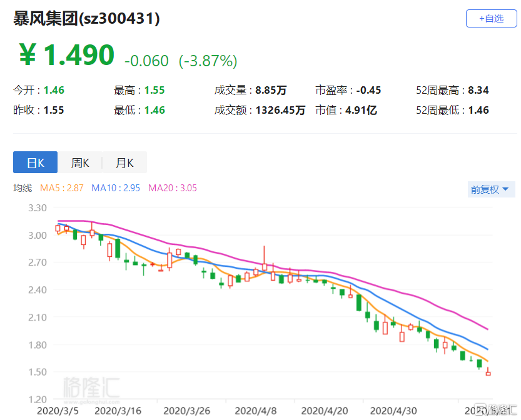Click the 1.50 price axis label

[x=38, y=372]
